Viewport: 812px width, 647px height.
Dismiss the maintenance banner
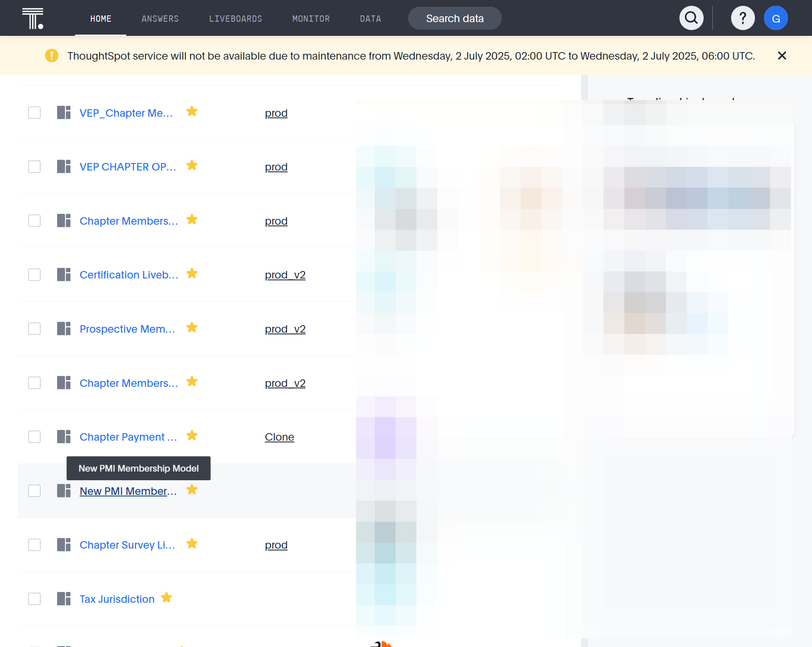click(782, 55)
